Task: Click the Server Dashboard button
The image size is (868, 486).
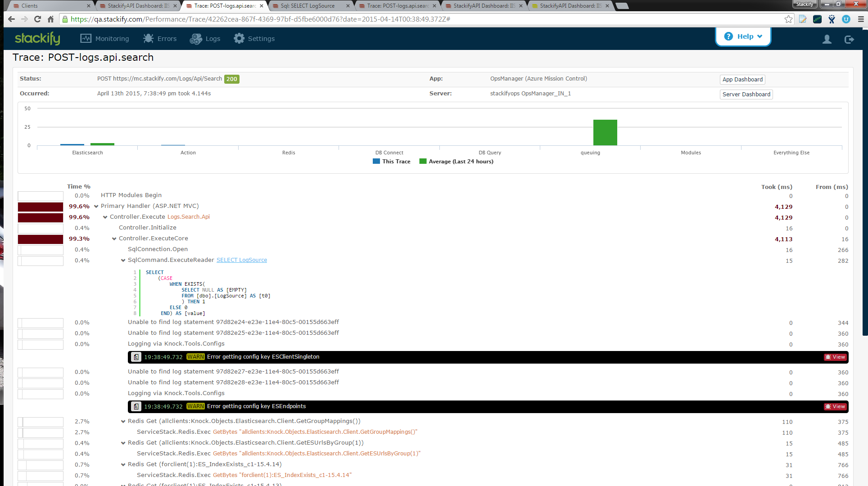Action: click(746, 94)
